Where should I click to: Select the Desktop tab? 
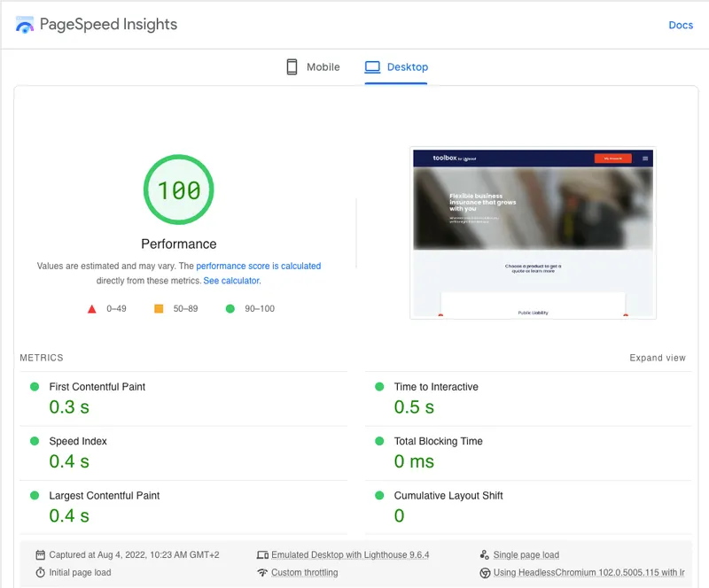coord(396,66)
